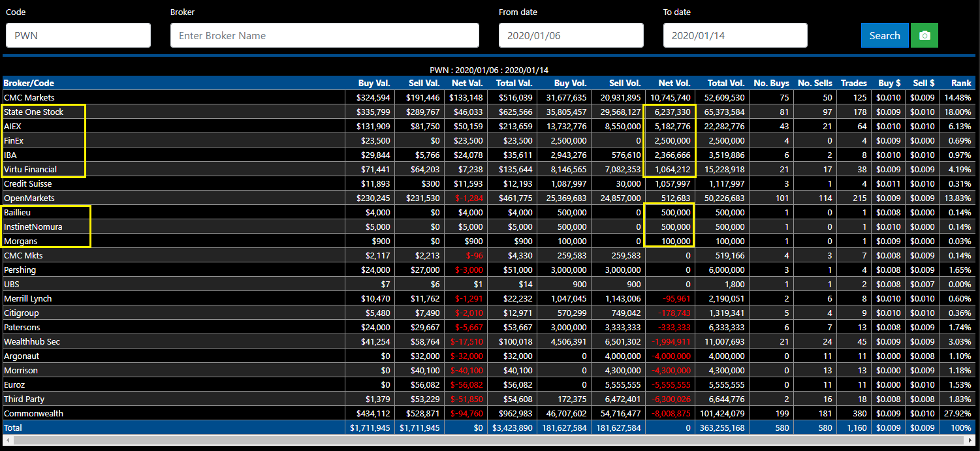Sort by Net Vol. column header
980x451 pixels.
pos(674,83)
